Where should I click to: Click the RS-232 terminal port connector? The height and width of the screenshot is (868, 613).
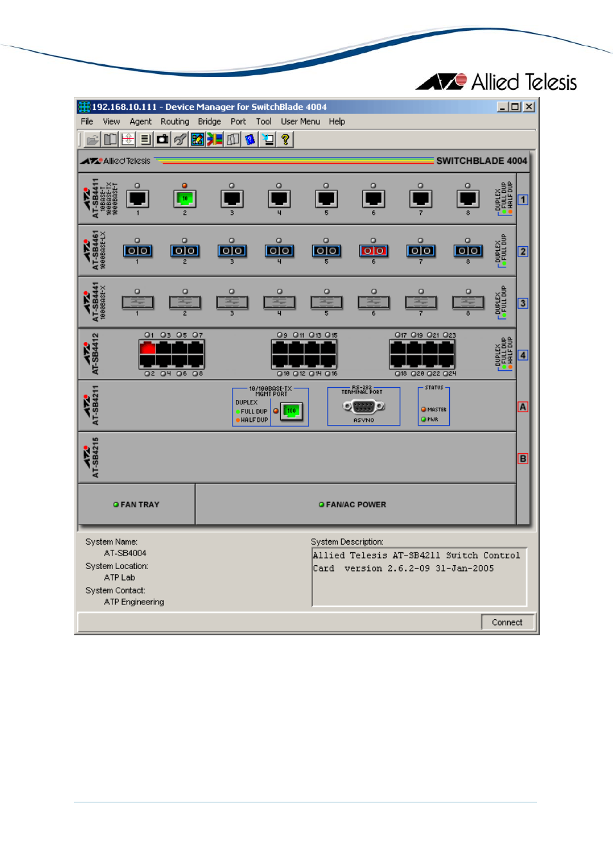tap(364, 406)
